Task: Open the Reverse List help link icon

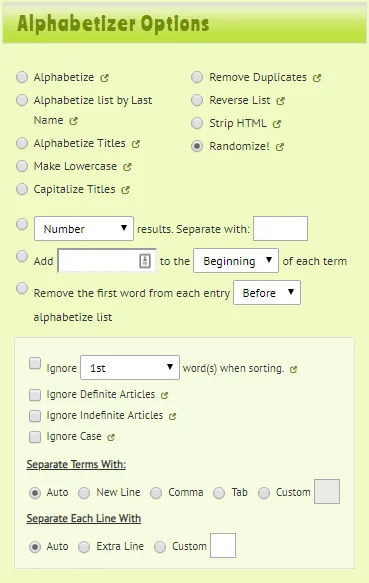Action: [x=280, y=101]
